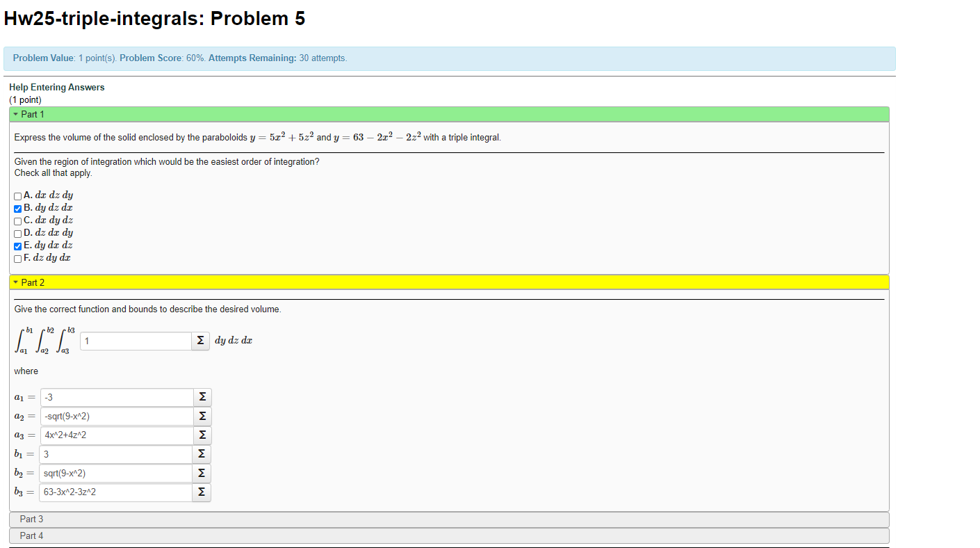Screen dimensions: 980x548
Task: Click the integrand input containing 1
Action: 136,341
